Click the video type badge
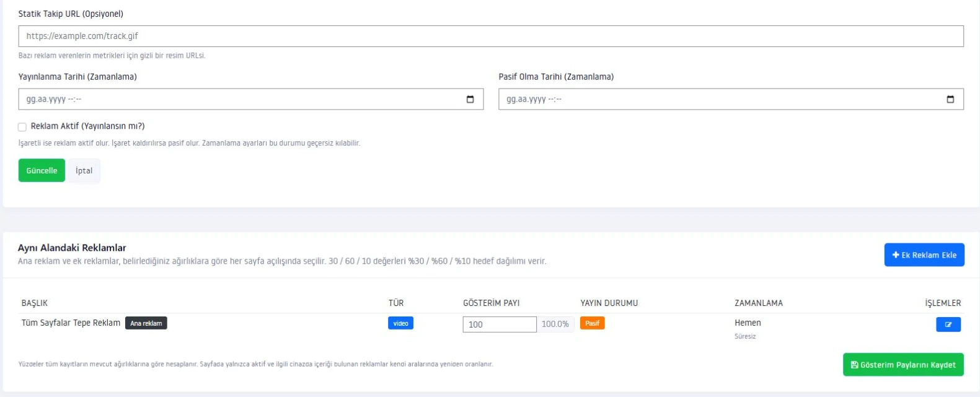The image size is (980, 397). pos(400,323)
